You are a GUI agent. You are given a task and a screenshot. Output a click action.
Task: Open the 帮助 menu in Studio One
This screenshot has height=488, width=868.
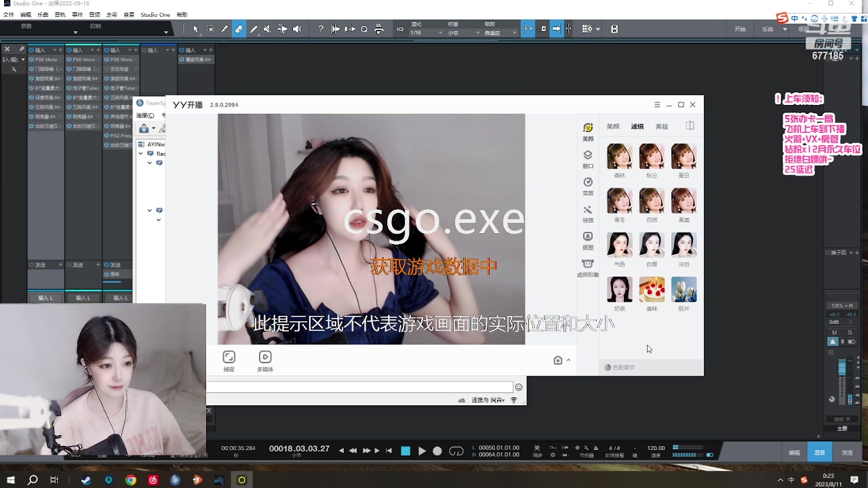[182, 14]
